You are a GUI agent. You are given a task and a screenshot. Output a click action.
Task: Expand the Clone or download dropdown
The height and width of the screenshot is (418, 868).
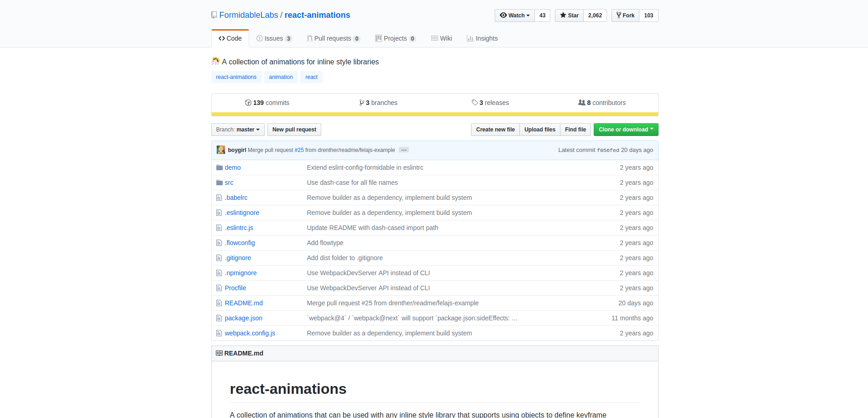click(x=626, y=130)
